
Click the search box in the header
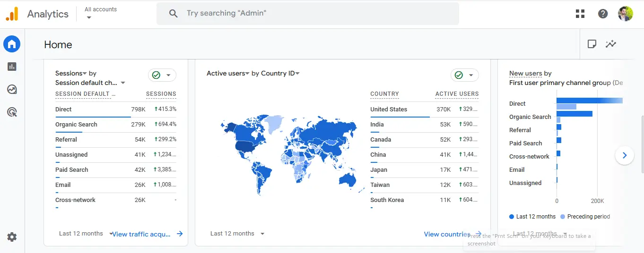click(307, 14)
